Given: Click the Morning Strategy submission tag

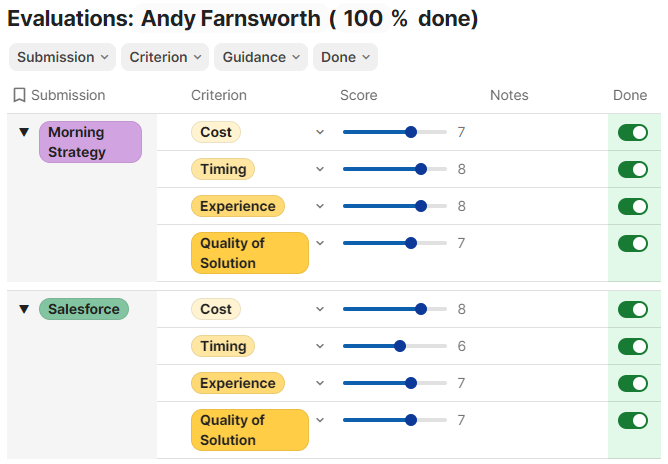Looking at the screenshot, I should [x=90, y=142].
